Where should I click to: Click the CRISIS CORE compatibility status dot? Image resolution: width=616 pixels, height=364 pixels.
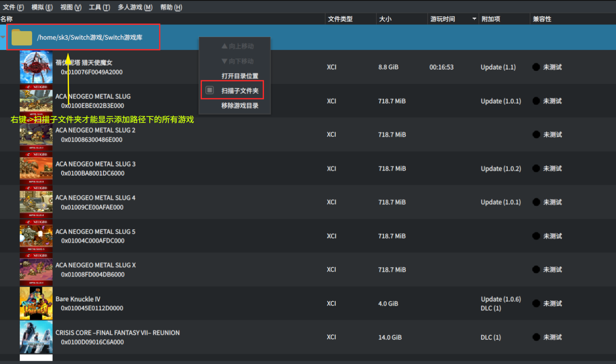(x=536, y=337)
